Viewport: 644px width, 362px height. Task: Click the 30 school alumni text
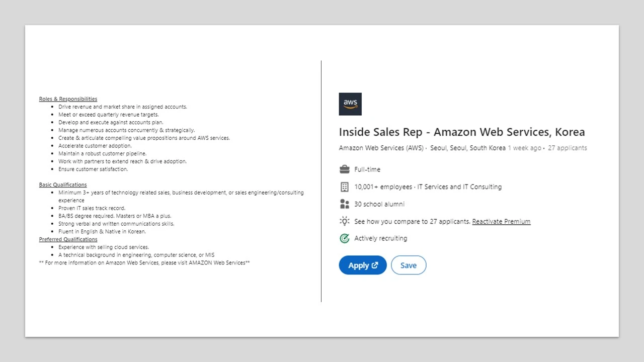[x=379, y=204]
